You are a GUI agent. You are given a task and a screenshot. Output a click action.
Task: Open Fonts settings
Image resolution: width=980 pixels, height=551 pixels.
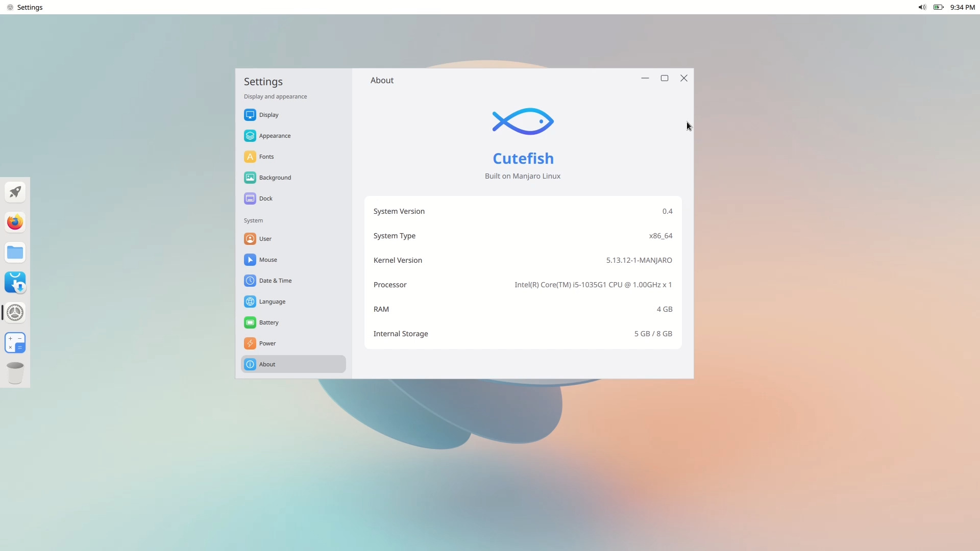[265, 157]
